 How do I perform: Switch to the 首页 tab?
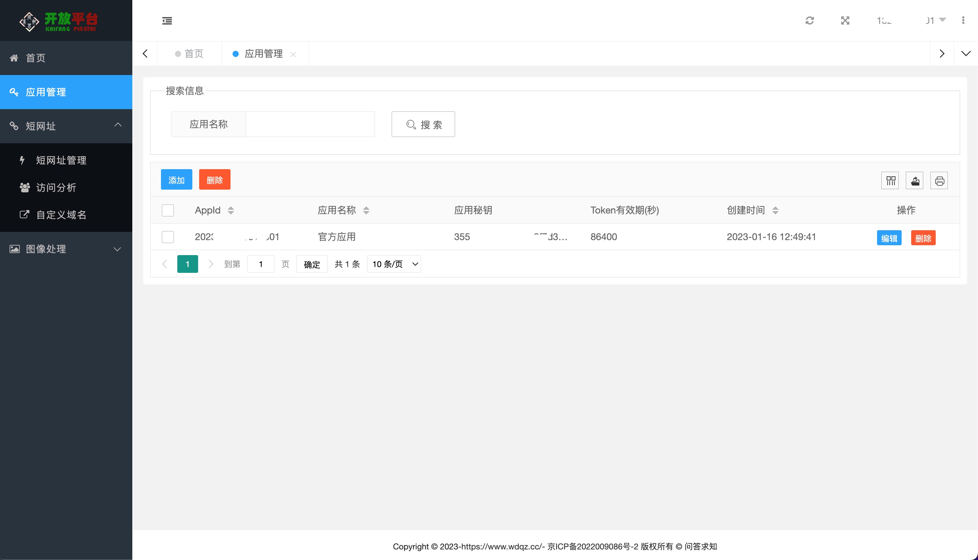pos(189,54)
